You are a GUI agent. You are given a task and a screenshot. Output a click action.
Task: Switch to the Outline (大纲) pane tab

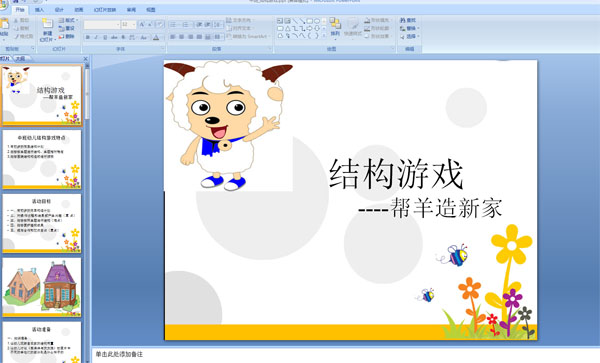(20, 59)
